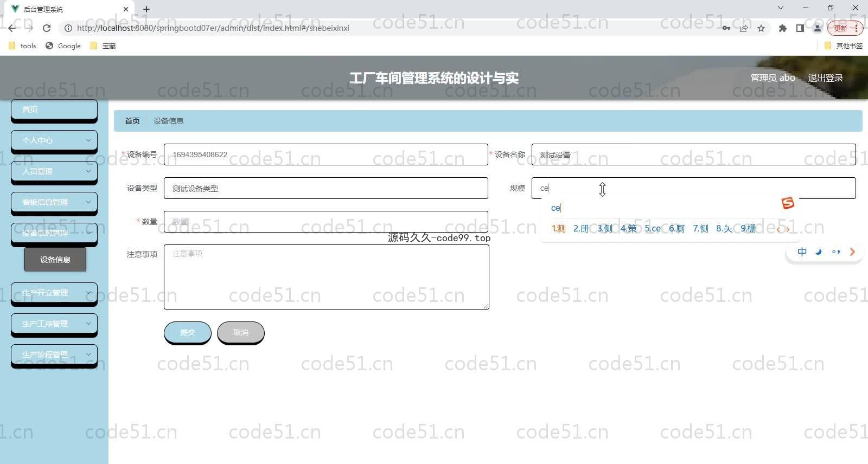Select IME candidate 2.册
This screenshot has height=464, width=868.
(x=581, y=229)
